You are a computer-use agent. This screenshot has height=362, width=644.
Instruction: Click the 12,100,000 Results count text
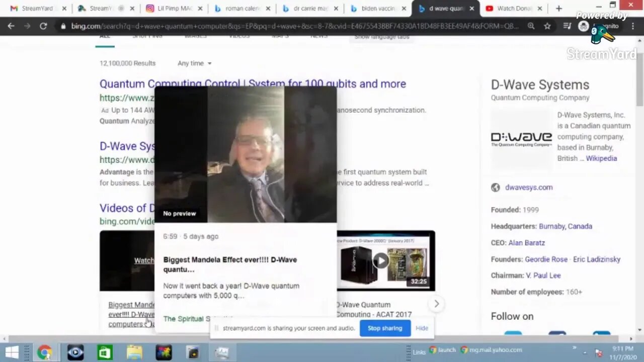pyautogui.click(x=127, y=63)
